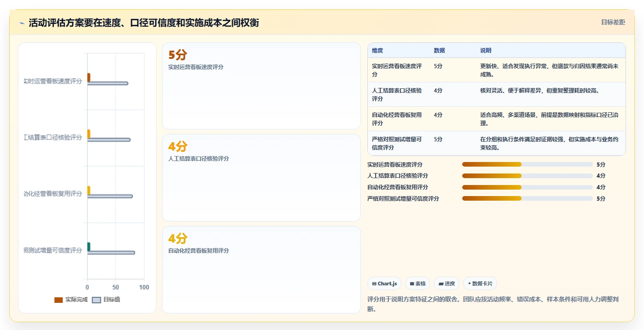This screenshot has height=330, width=644.
Task: Click the progress list label 人工结算表口径核验评分
Action: (398, 176)
